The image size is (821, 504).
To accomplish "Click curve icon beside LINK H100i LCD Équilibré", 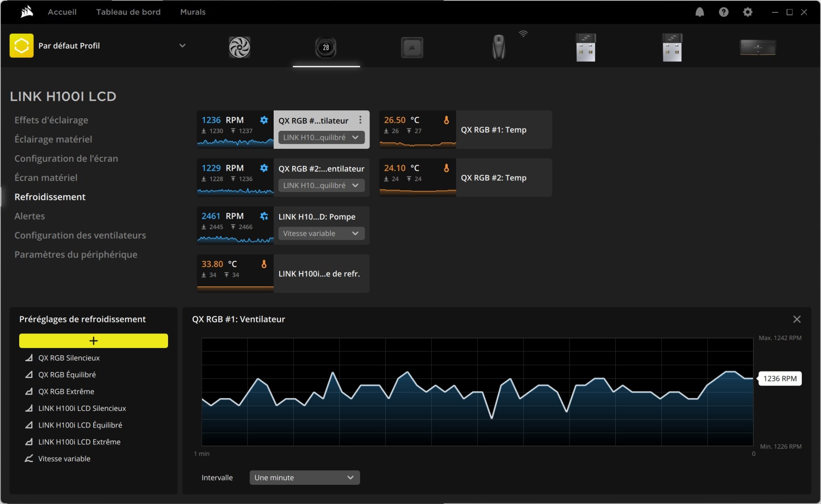I will [29, 425].
